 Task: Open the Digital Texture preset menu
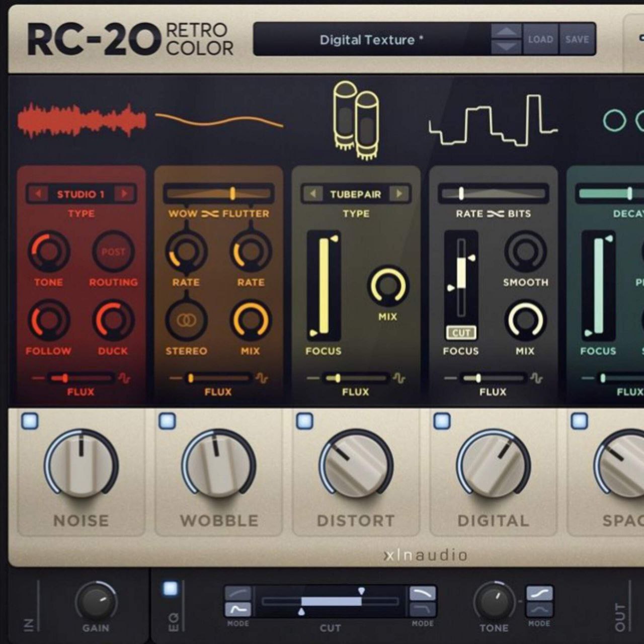pyautogui.click(x=371, y=39)
